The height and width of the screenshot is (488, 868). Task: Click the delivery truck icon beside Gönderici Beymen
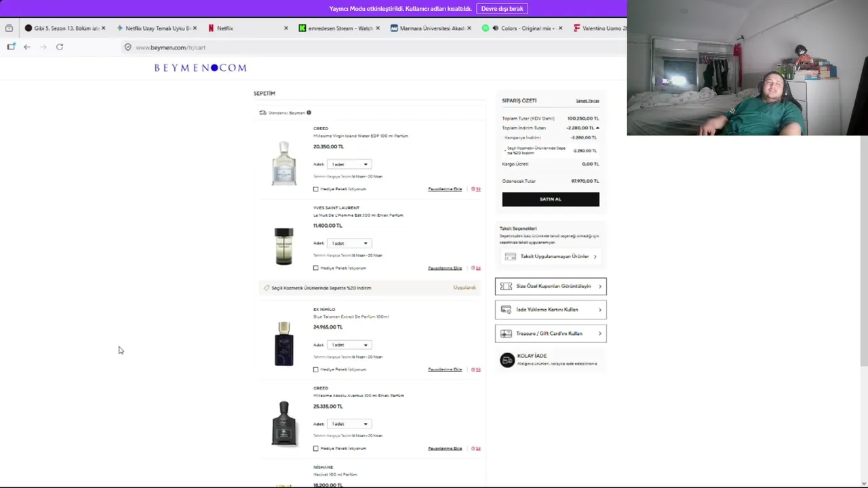(262, 113)
